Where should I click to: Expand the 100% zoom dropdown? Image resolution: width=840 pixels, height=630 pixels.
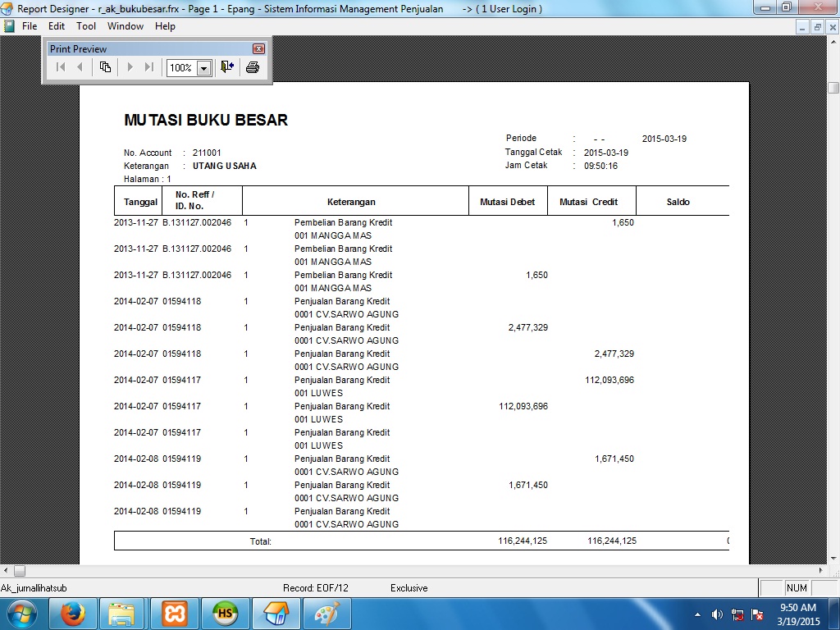tap(203, 68)
